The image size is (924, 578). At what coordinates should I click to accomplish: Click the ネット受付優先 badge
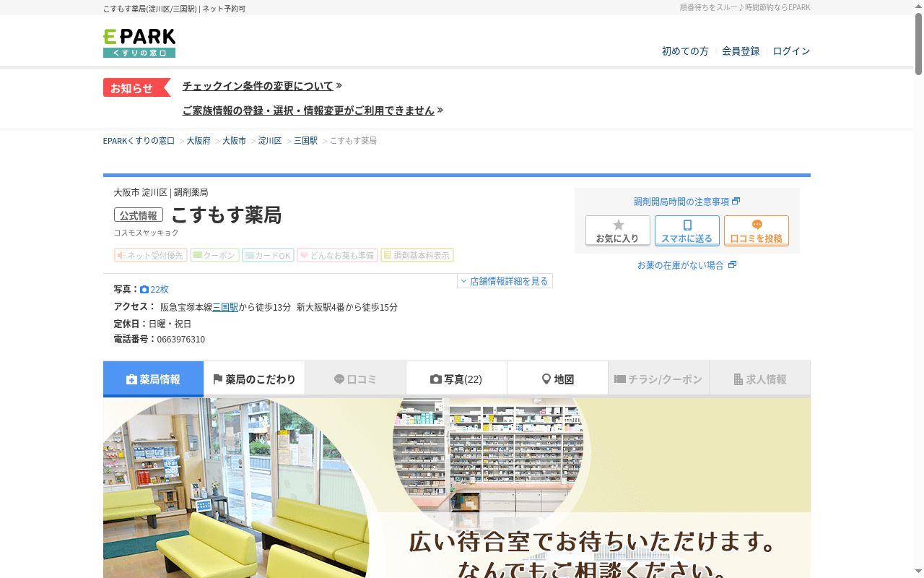(x=151, y=255)
